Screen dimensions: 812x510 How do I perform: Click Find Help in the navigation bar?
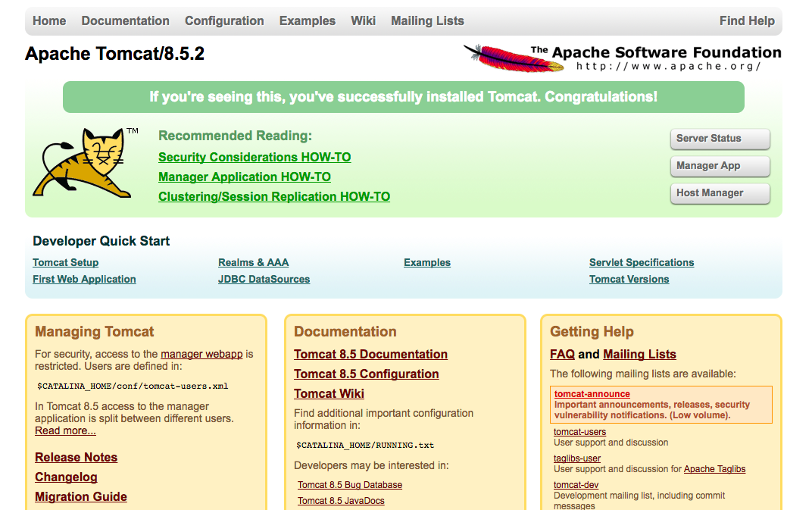click(x=747, y=20)
